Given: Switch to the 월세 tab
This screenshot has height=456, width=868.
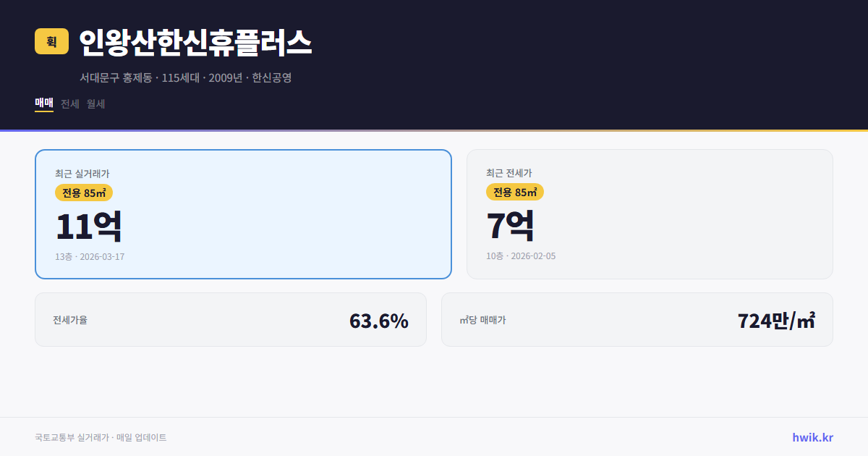Looking at the screenshot, I should pos(95,104).
